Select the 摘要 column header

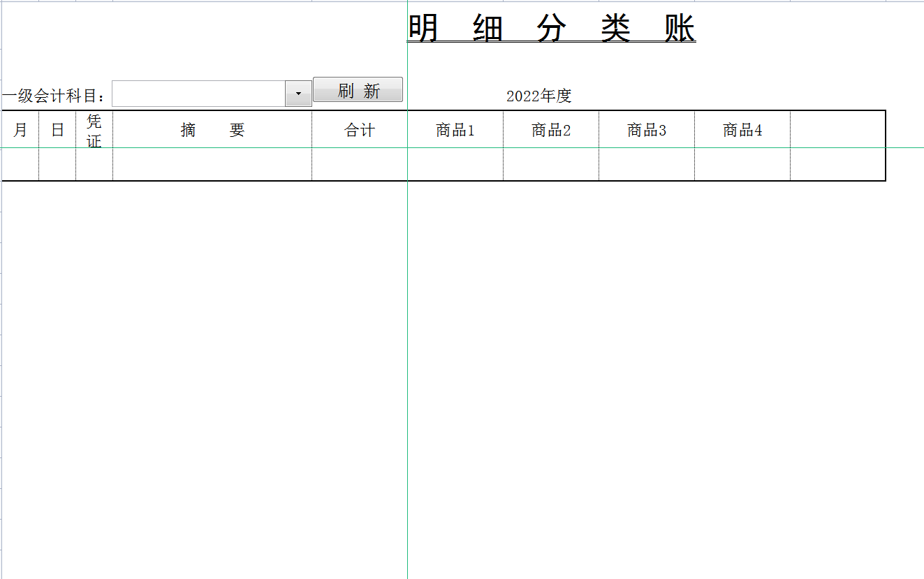[212, 129]
